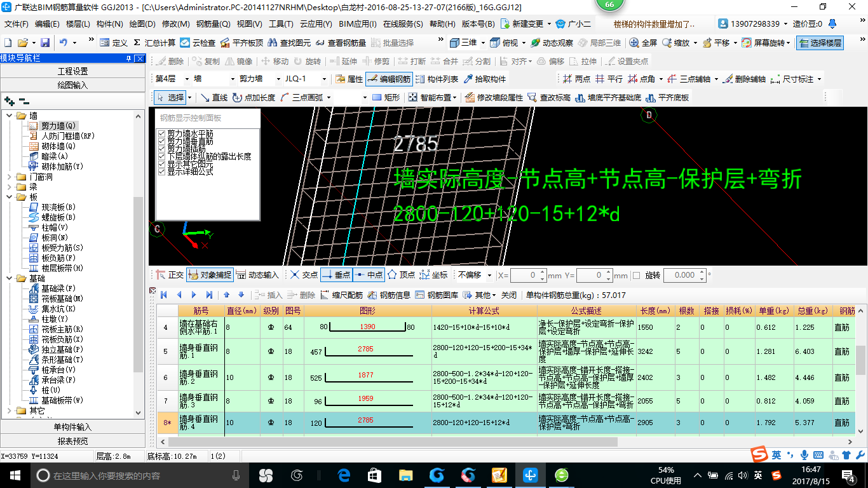Open the 文件(F) menu

click(17, 24)
